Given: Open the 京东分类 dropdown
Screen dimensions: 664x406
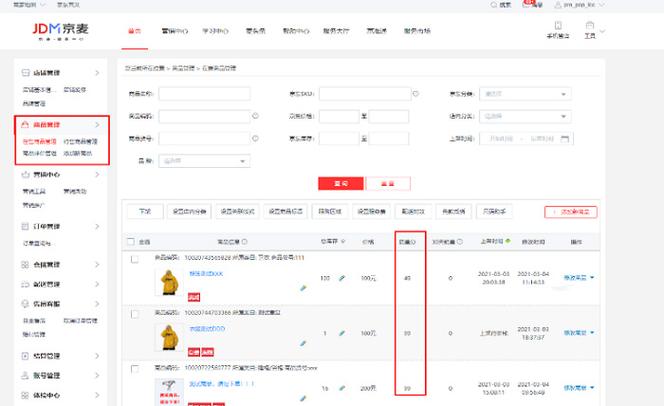Looking at the screenshot, I should pyautogui.click(x=525, y=94).
